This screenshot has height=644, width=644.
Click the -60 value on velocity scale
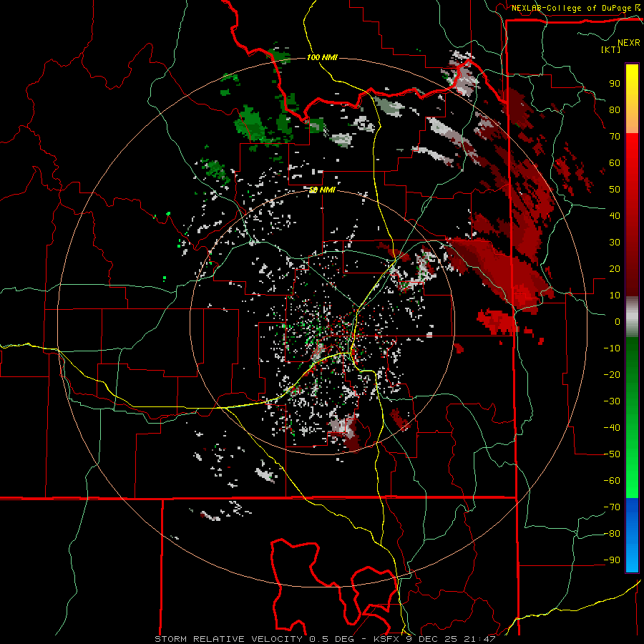(x=612, y=481)
